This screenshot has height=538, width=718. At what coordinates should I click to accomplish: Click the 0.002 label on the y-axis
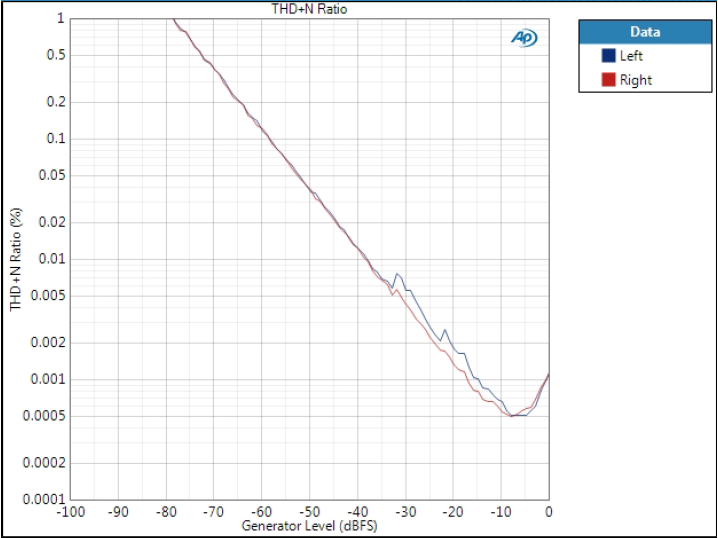(x=49, y=342)
